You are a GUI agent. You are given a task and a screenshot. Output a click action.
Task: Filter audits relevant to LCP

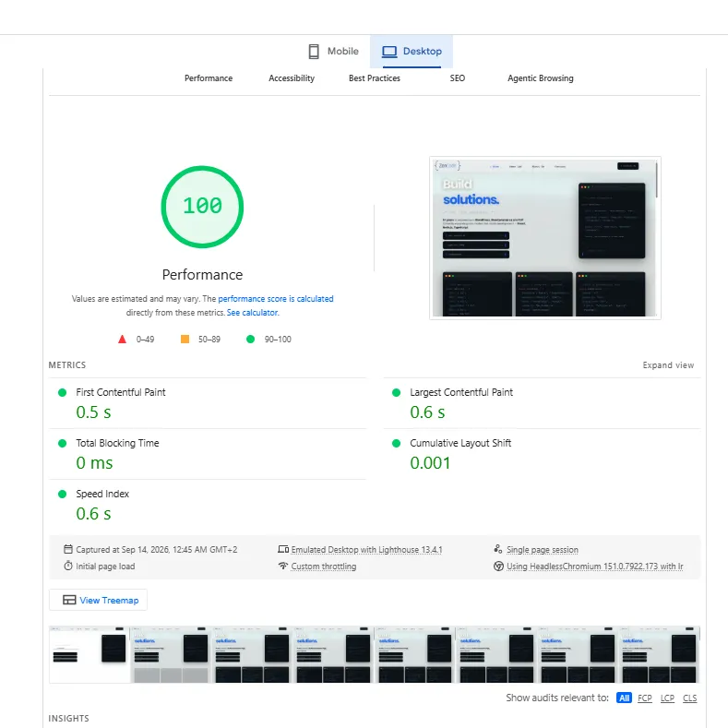click(667, 698)
